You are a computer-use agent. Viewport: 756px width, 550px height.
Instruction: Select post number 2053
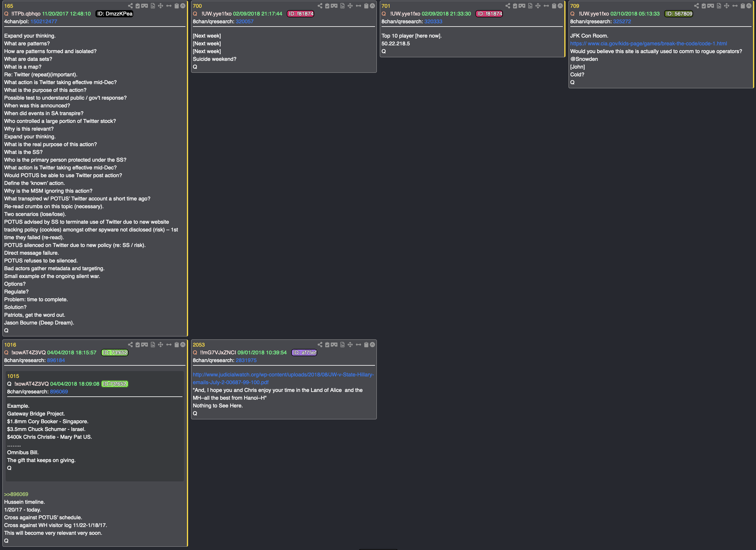[199, 344]
